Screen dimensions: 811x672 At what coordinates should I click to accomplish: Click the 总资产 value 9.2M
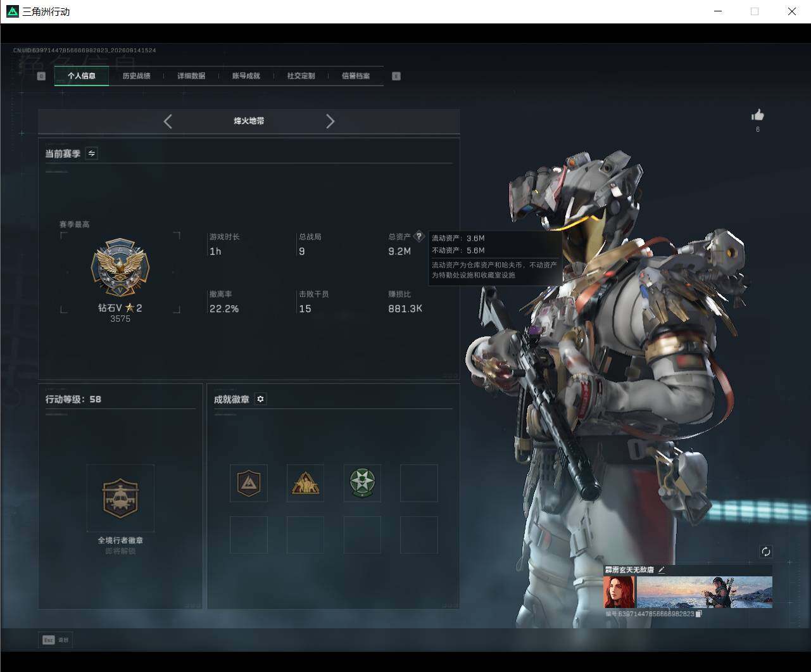pos(399,251)
